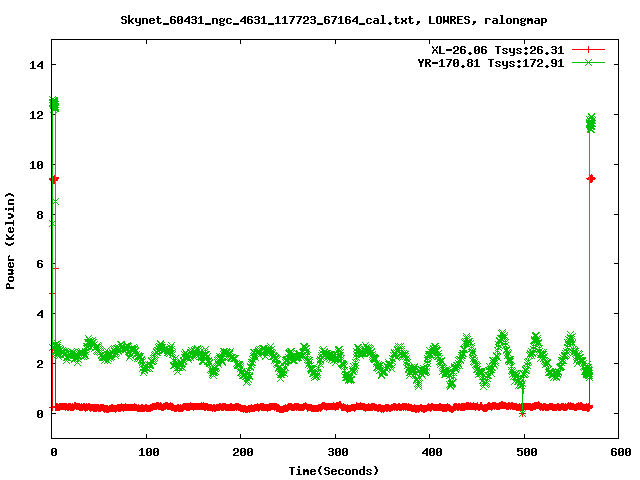Click the green calibration cluster at right end near 12

(591, 123)
